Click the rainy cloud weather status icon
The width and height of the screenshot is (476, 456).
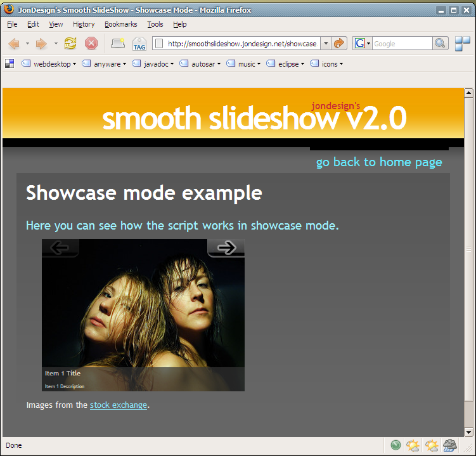click(x=450, y=445)
